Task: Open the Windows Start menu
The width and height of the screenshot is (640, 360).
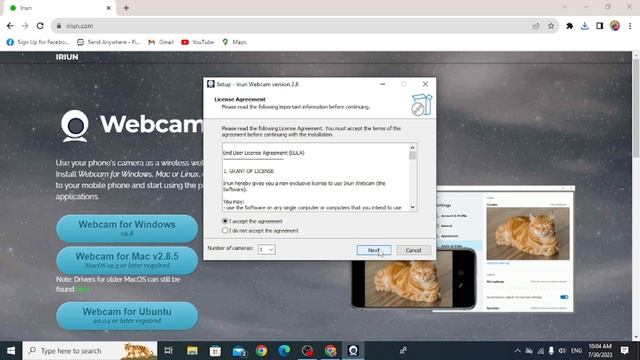Action: [x=11, y=351]
